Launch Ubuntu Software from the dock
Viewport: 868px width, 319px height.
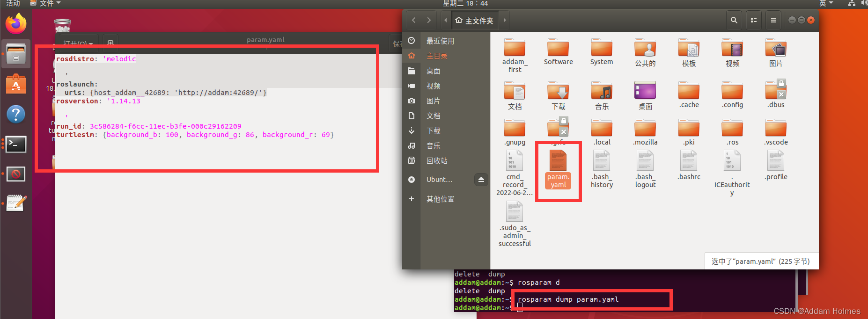pos(16,85)
